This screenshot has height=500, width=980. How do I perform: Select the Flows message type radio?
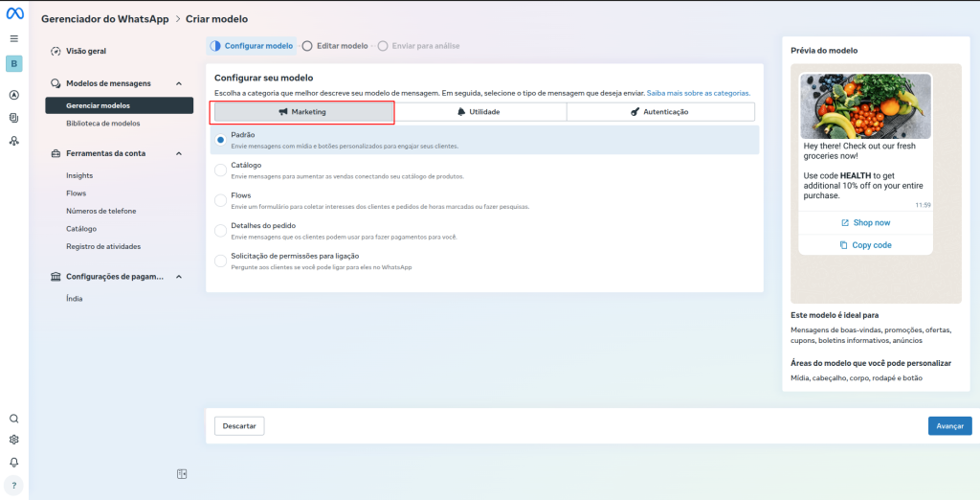(x=221, y=200)
